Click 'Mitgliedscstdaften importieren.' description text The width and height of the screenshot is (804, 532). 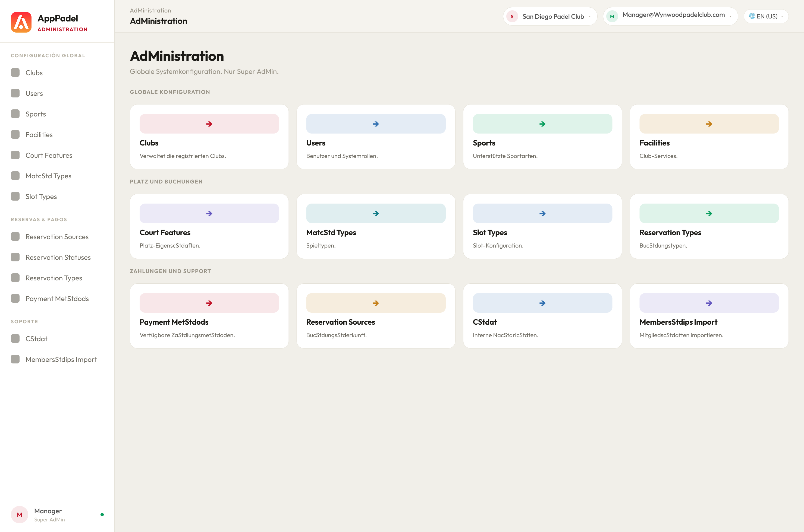tap(681, 335)
